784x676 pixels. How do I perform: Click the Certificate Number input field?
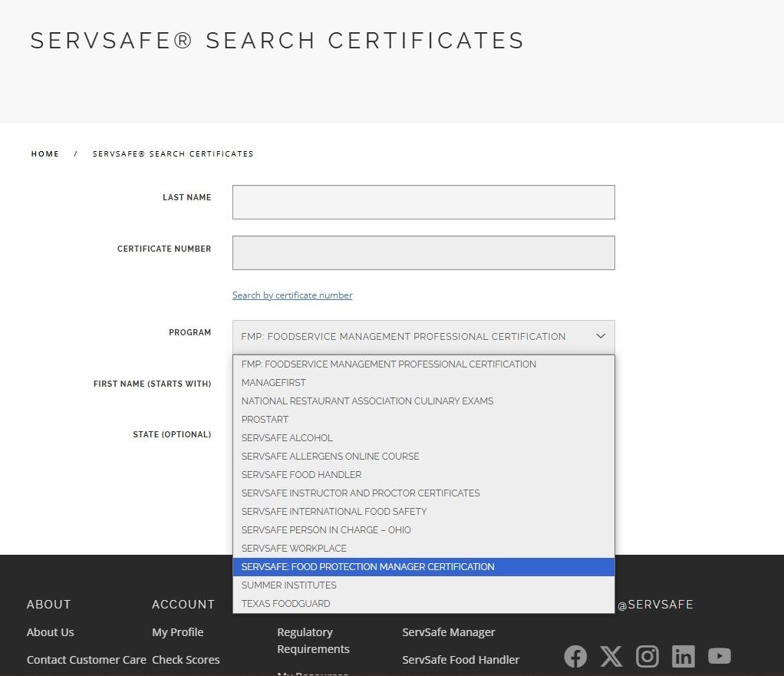click(423, 252)
